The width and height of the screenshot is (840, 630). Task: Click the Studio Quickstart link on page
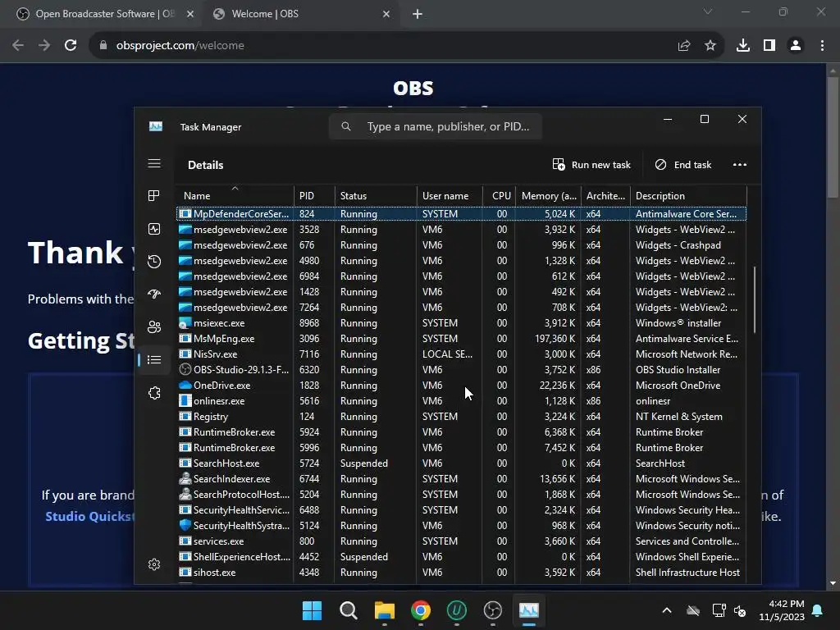[x=89, y=517]
